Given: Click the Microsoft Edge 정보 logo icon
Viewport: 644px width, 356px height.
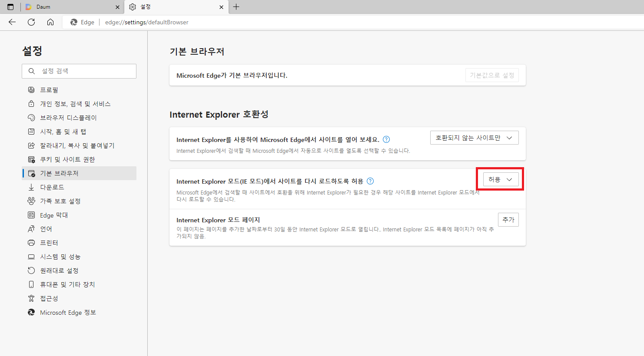Looking at the screenshot, I should [x=31, y=312].
